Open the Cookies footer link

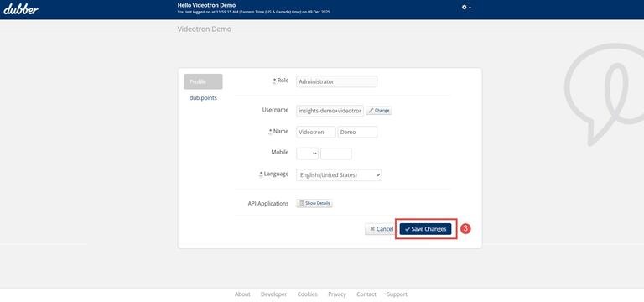307,294
